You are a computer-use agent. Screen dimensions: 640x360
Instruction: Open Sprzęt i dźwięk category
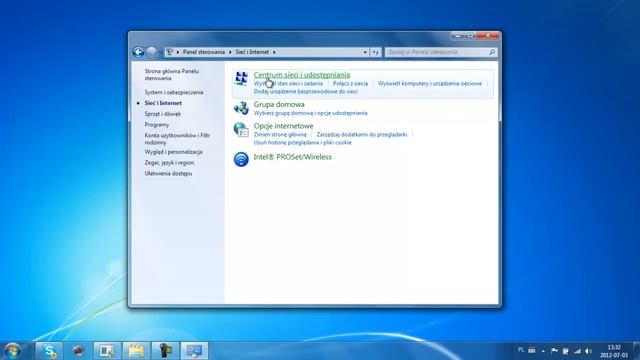[162, 114]
